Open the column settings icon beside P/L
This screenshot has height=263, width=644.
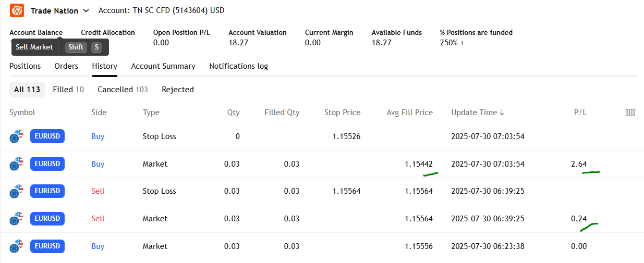point(630,112)
